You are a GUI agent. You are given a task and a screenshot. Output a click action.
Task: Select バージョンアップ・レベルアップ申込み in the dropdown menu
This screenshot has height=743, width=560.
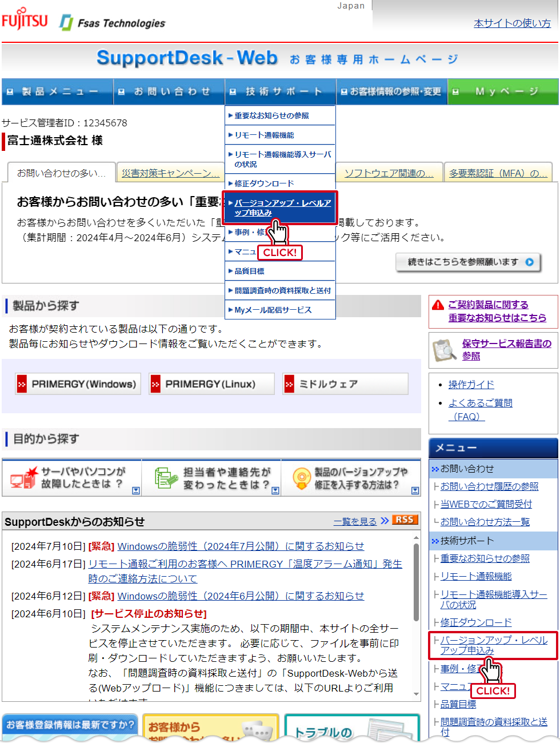coord(280,207)
